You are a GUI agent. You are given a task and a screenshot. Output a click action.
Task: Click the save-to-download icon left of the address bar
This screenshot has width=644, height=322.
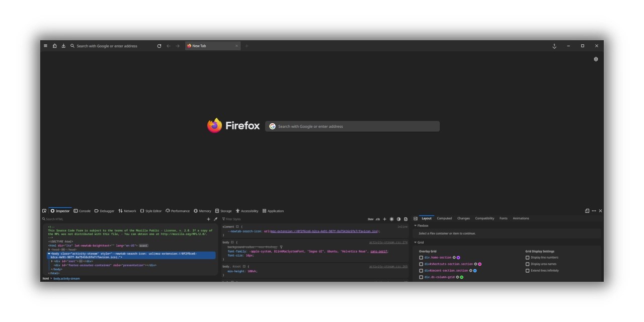[63, 46]
